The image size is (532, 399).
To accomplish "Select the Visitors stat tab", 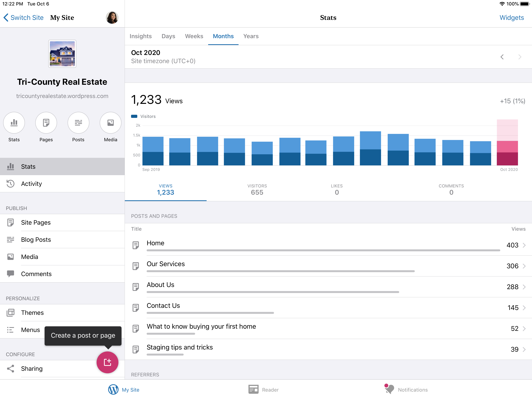I will [257, 190].
